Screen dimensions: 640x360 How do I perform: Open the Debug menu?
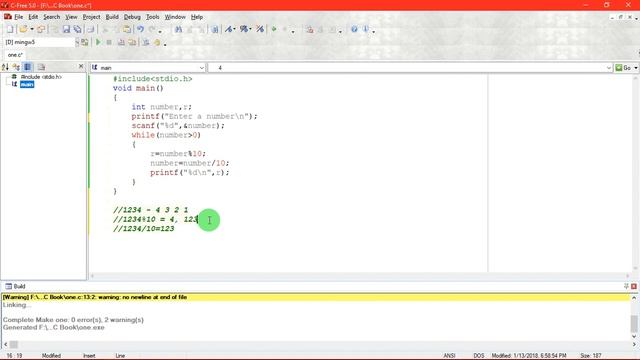point(132,17)
